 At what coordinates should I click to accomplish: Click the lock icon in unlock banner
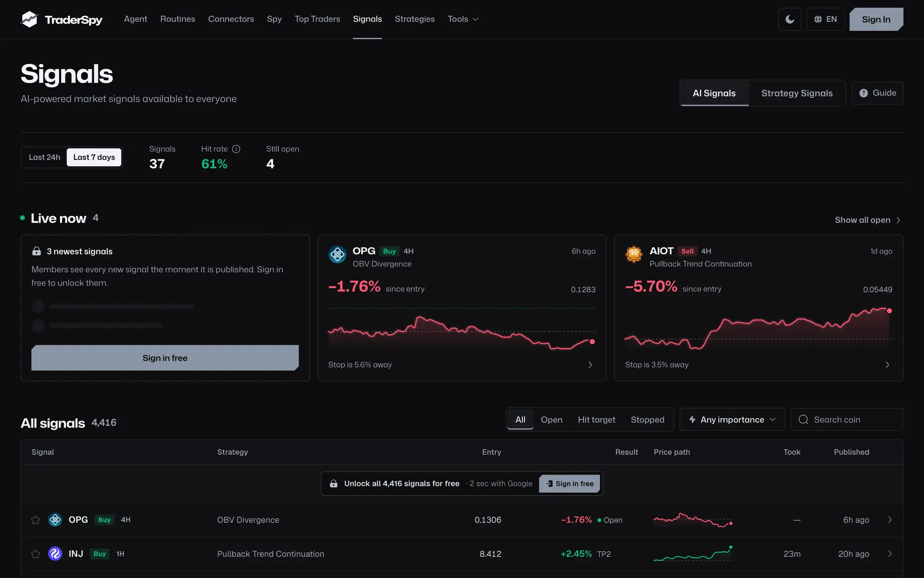333,484
